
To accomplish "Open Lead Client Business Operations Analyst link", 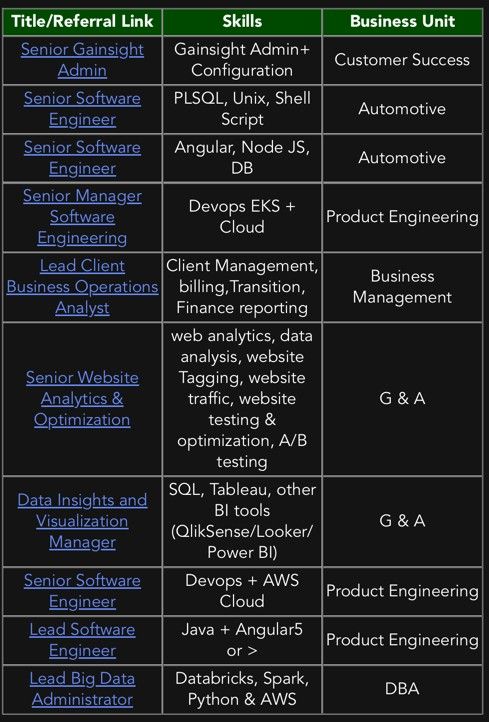I will click(x=82, y=287).
